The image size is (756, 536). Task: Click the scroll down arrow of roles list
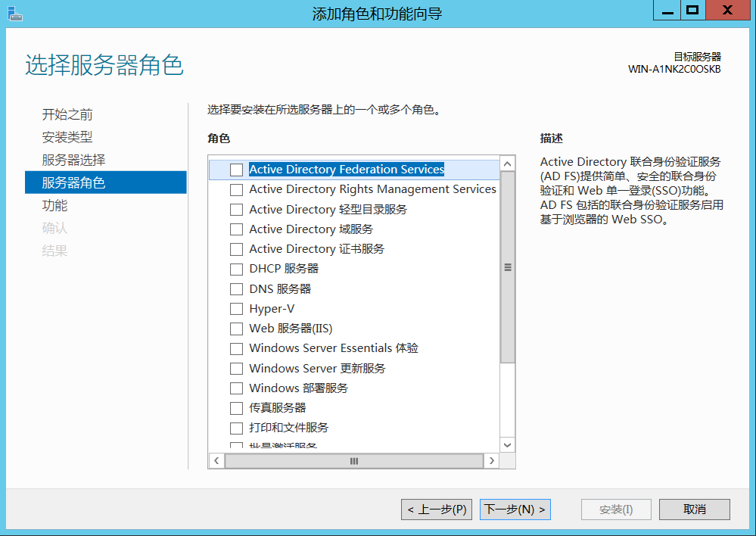pos(507,445)
